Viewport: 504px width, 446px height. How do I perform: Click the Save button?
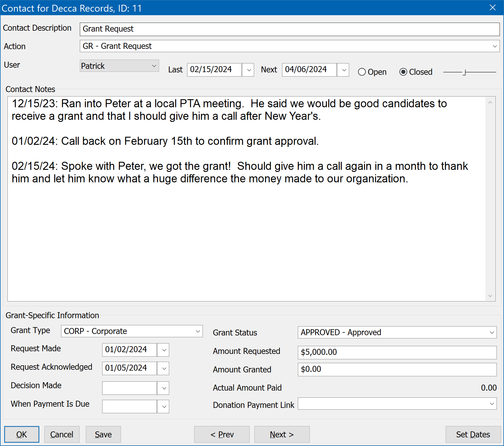[103, 434]
